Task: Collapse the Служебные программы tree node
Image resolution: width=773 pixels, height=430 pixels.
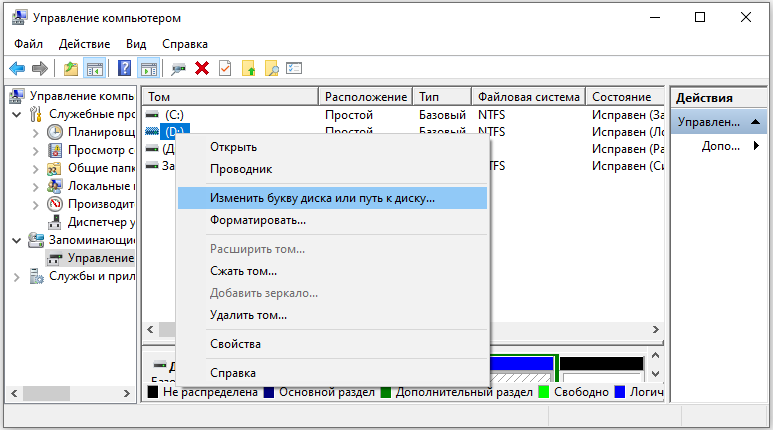Action: point(17,114)
